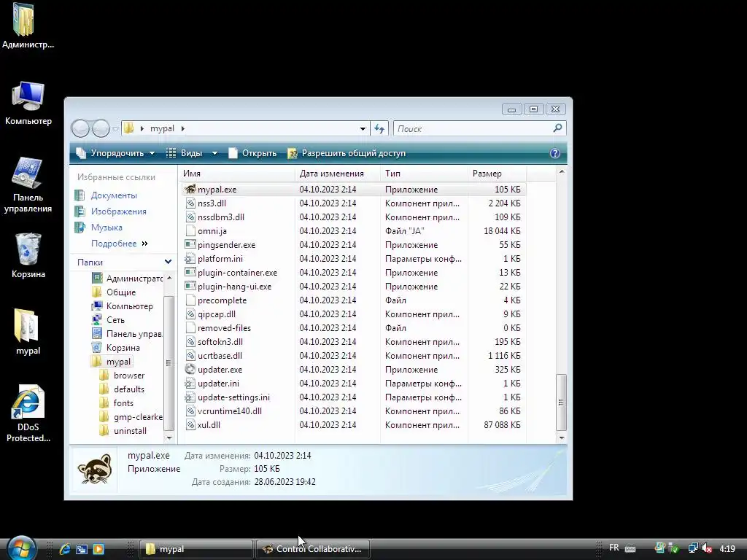Click the updater.exe icon
This screenshot has width=747, height=560.
click(190, 370)
